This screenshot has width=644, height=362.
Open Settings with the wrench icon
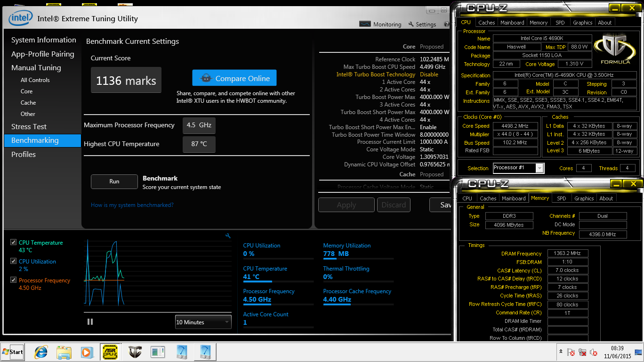[x=411, y=25]
